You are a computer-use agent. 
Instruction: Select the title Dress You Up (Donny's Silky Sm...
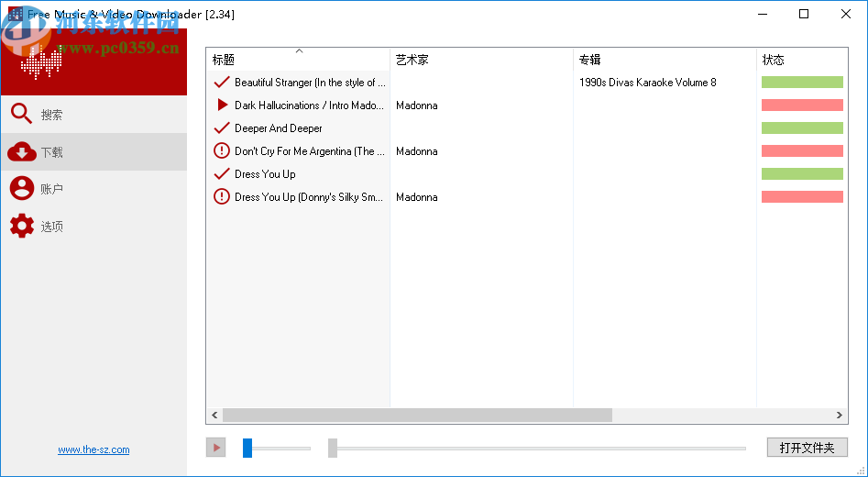tap(309, 197)
